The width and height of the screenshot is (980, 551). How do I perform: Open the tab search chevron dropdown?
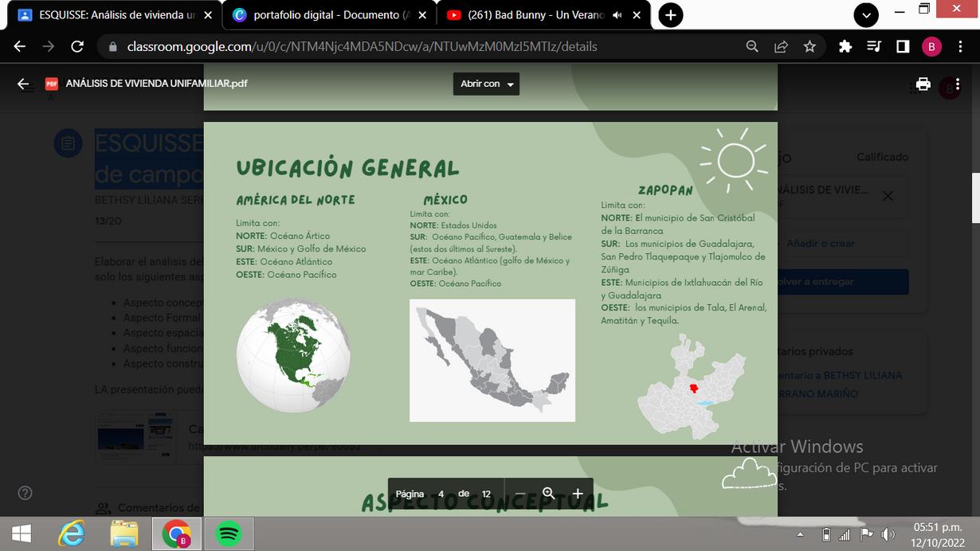866,15
